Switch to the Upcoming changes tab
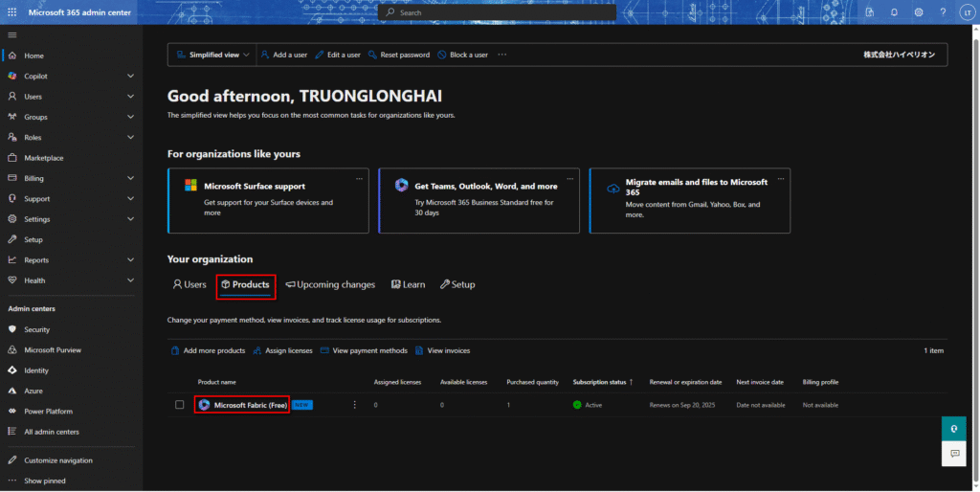The image size is (980, 492). coord(330,284)
